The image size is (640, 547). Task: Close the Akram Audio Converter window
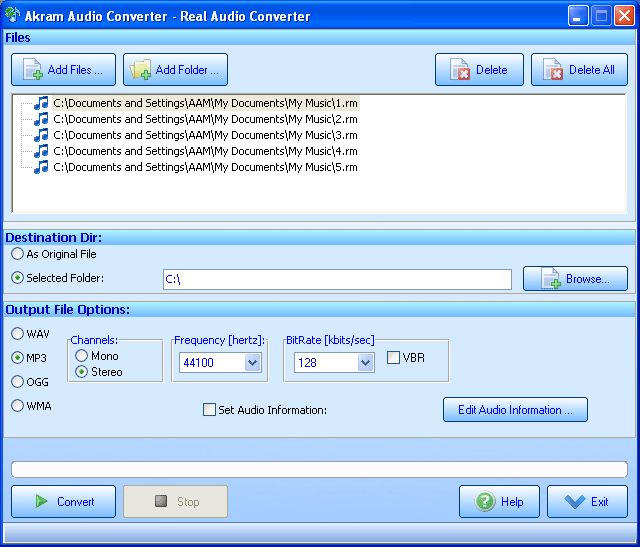pos(624,16)
